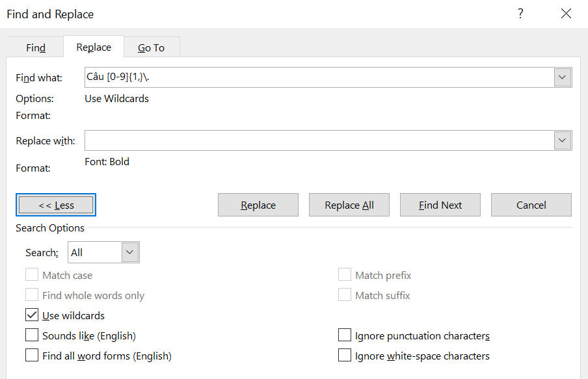Focus the empty Replace with field
The height and width of the screenshot is (379, 588).
click(319, 140)
